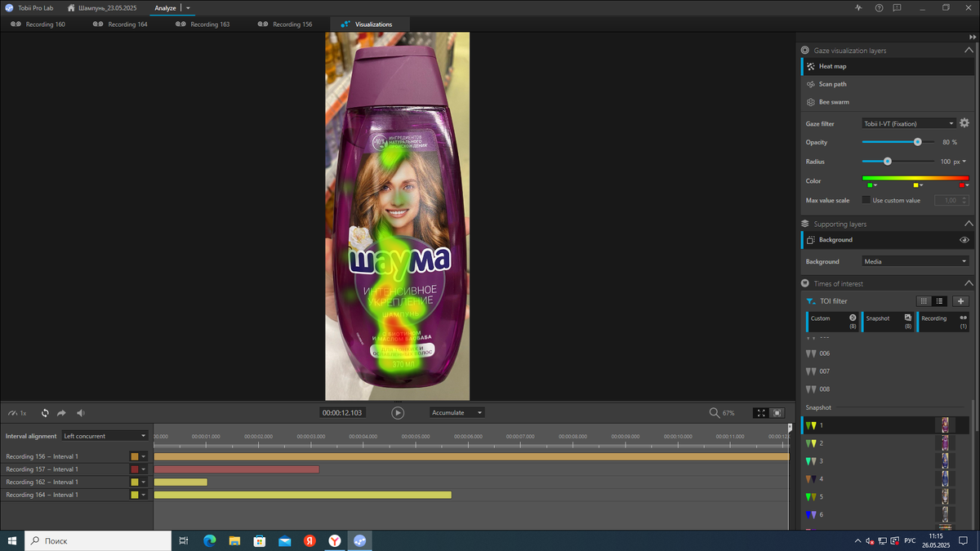Switch visualization to fullscreen view
Viewport: 980px width, 551px height.
click(761, 413)
